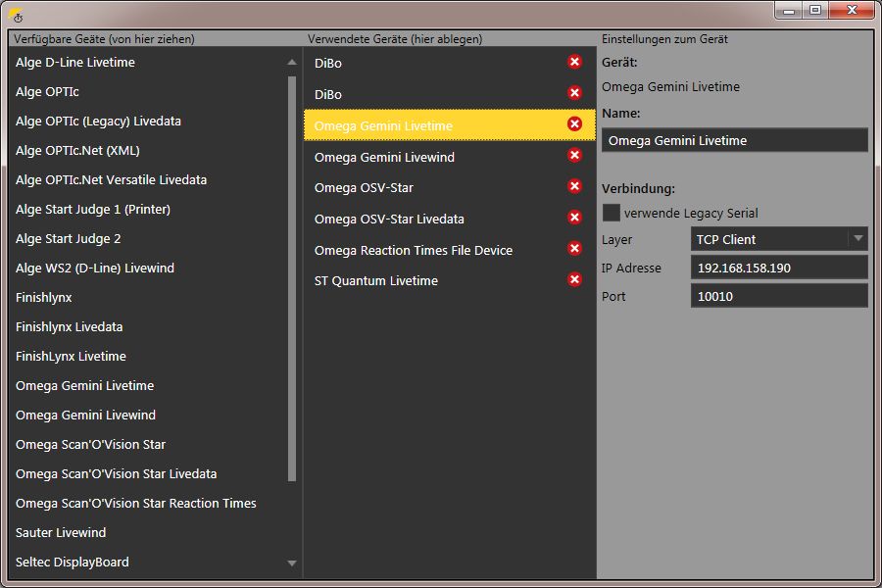Screen dimensions: 882x588
Task: Enable the 'verwende Legacy Serial' checkbox
Action: point(611,213)
